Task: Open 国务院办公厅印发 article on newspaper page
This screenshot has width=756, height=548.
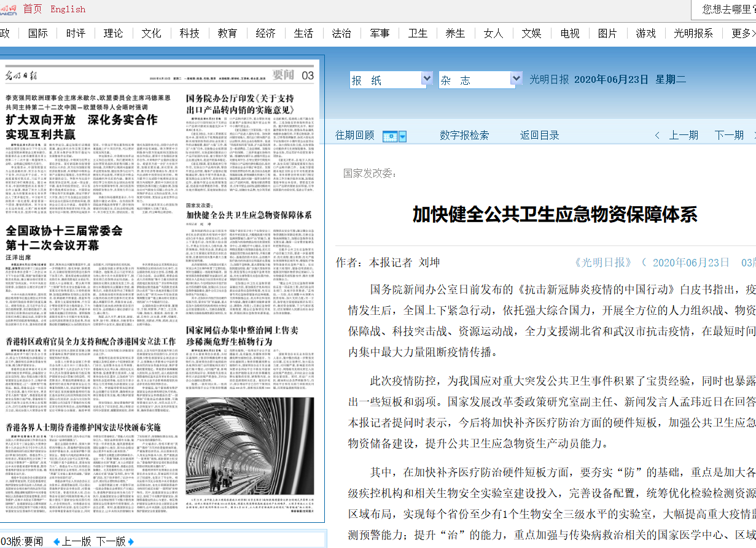Action: tap(240, 103)
